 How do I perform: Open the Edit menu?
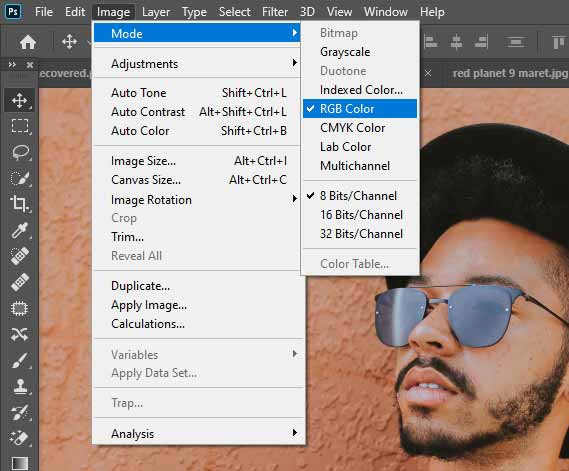point(75,12)
